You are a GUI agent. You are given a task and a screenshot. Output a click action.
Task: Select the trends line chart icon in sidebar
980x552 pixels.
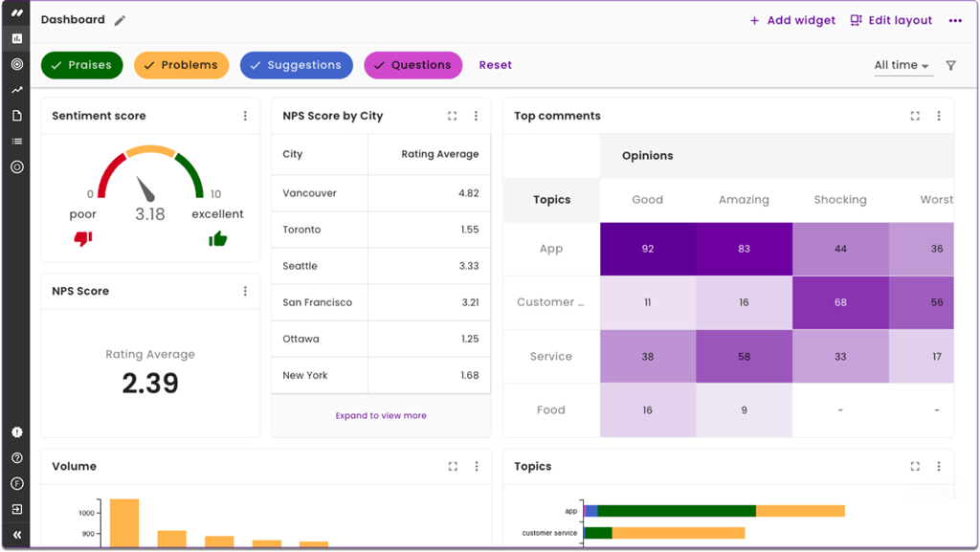(x=15, y=92)
